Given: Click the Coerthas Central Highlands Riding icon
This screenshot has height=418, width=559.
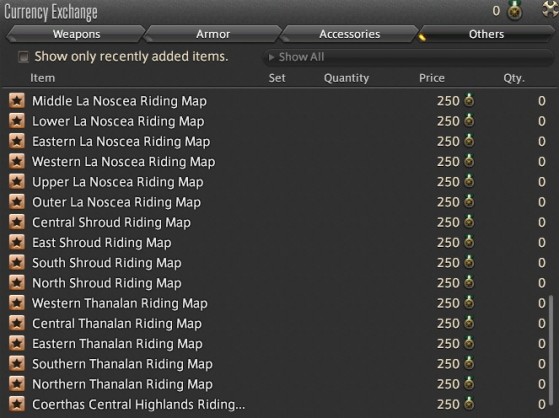Looking at the screenshot, I should pyautogui.click(x=17, y=404).
